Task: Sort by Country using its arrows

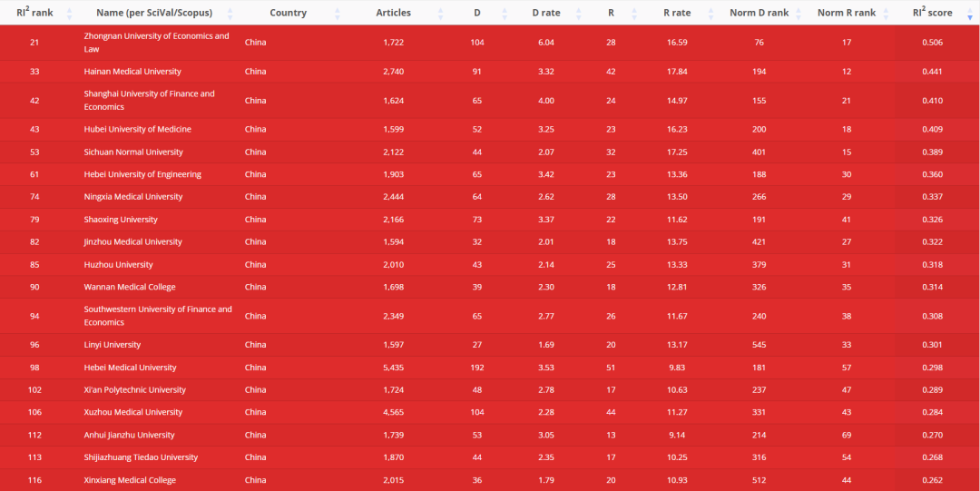Action: 338,13
